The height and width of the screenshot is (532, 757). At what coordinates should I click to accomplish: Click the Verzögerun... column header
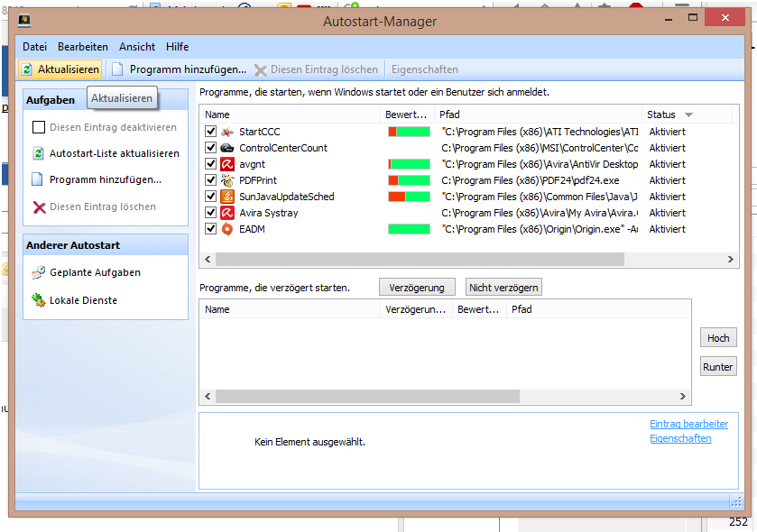416,309
